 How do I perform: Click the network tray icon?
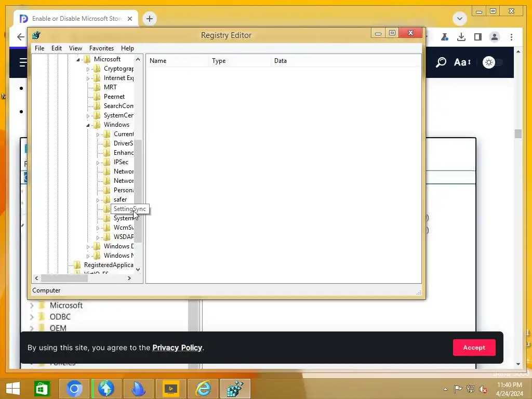[471, 389]
